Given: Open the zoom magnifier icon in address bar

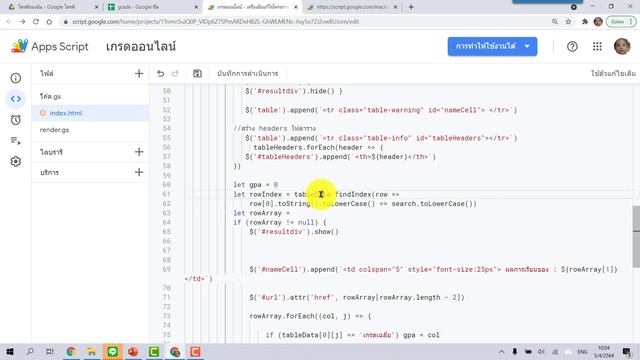Looking at the screenshot, I should pos(555,22).
